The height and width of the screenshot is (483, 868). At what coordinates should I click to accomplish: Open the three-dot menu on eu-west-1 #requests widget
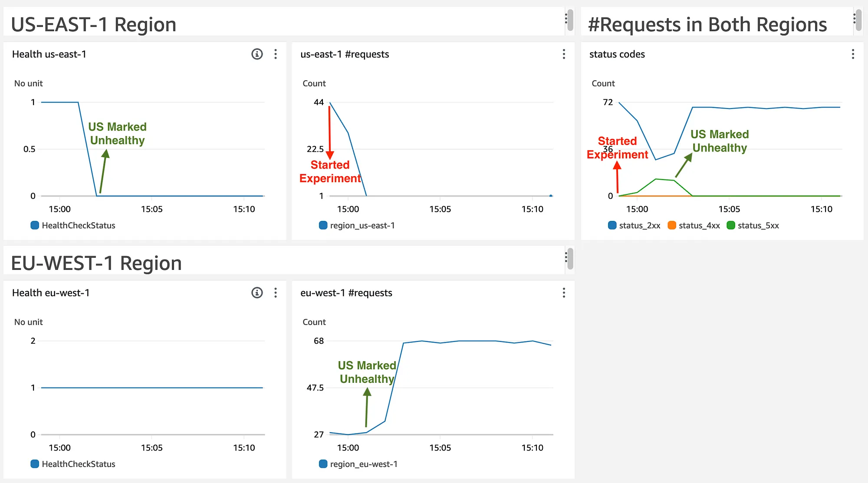click(x=564, y=293)
